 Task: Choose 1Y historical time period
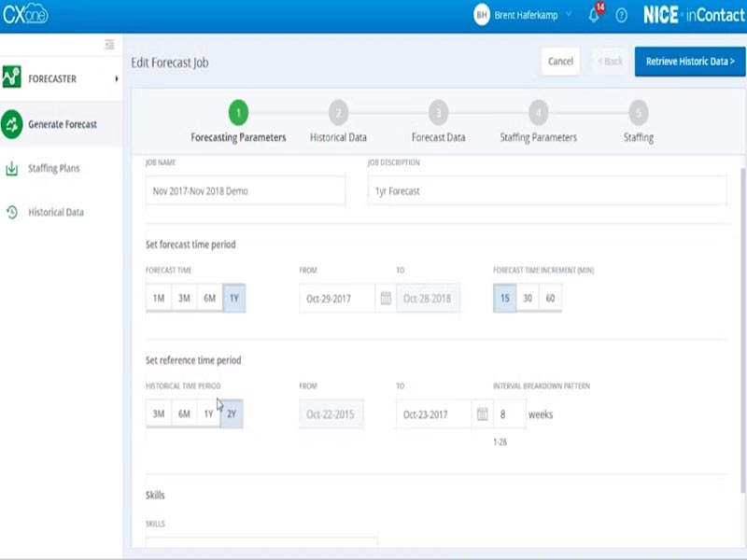(208, 414)
